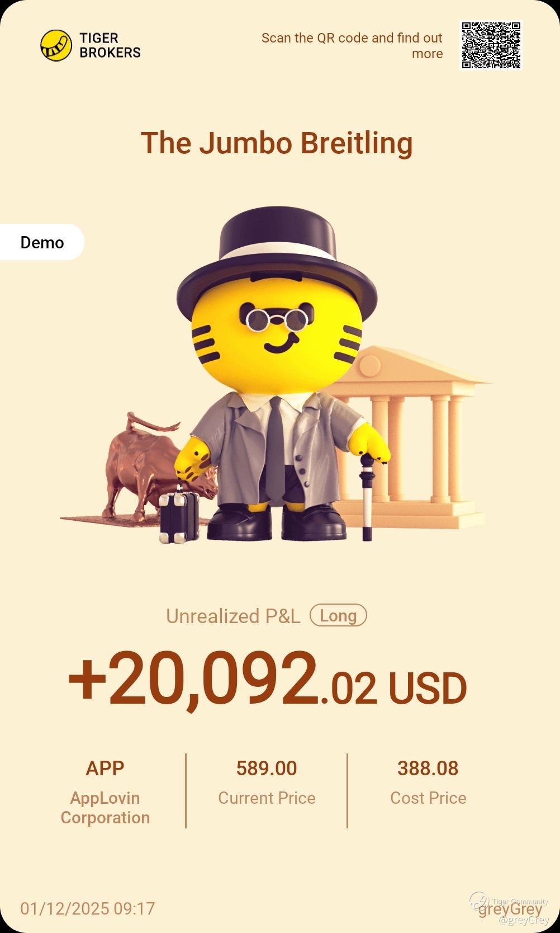Click the mascot's black suitcase
This screenshot has height=933, width=560.
(x=179, y=515)
